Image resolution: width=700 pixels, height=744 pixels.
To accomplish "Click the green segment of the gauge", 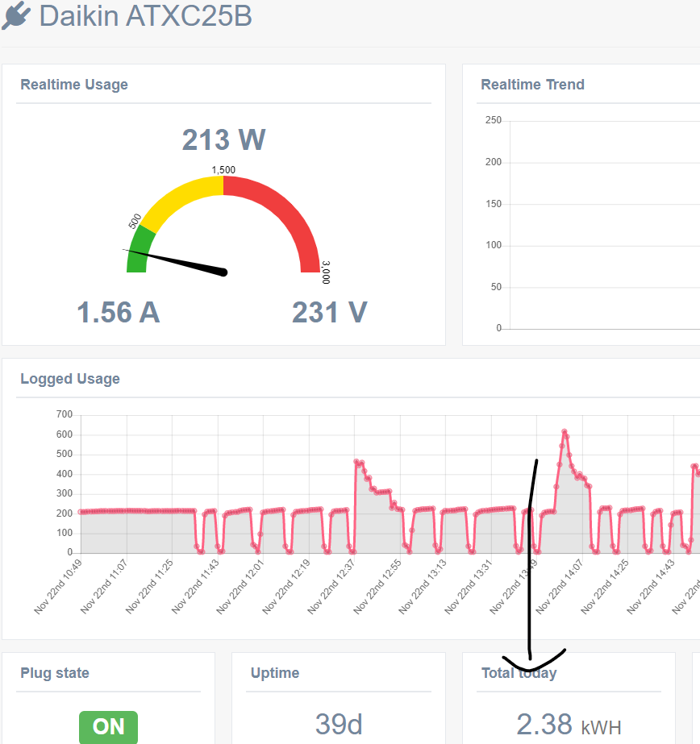I will 139,251.
